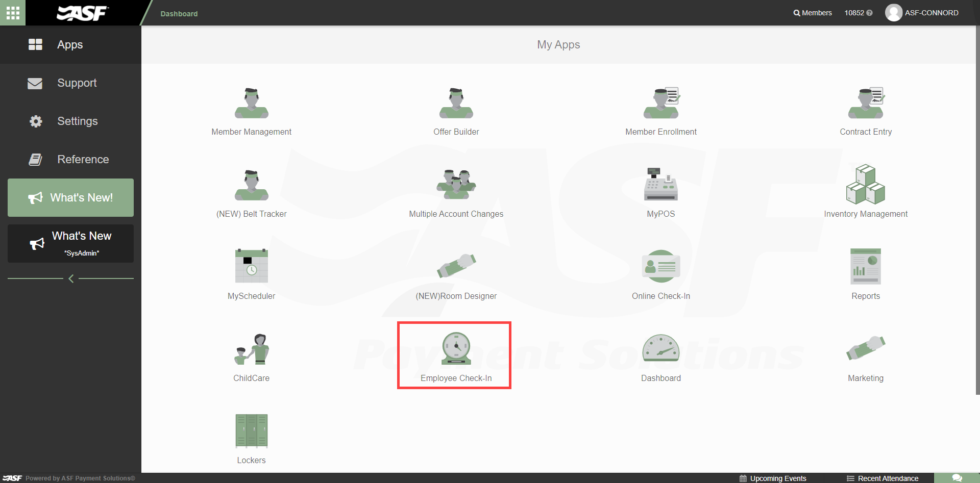This screenshot has width=980, height=483.
Task: Open the (NEW) Belt Tracker icon
Action: [252, 185]
